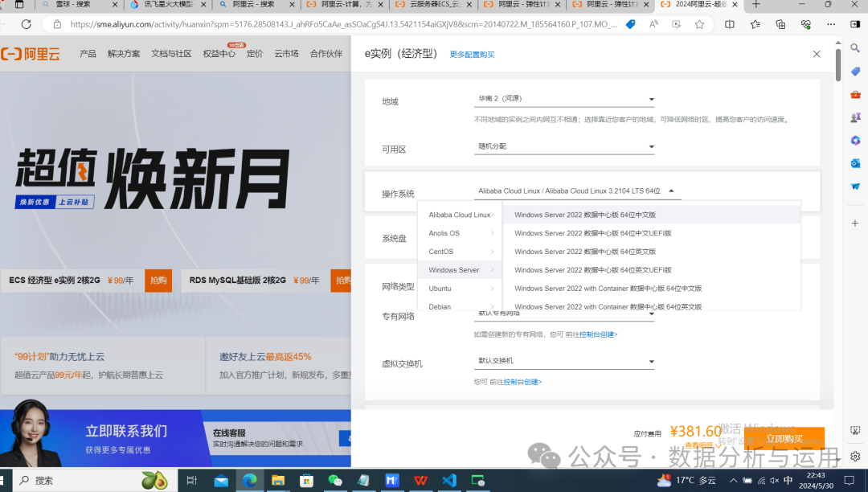Switch to 云服务器ECS browser tab

pos(433,5)
